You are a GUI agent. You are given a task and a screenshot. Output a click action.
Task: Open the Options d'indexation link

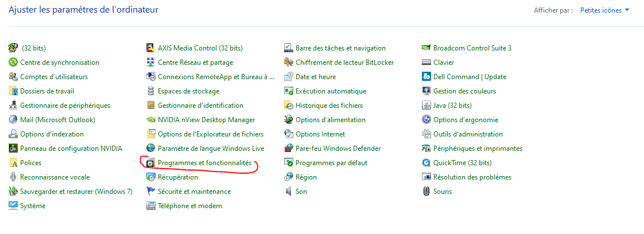pyautogui.click(x=52, y=134)
